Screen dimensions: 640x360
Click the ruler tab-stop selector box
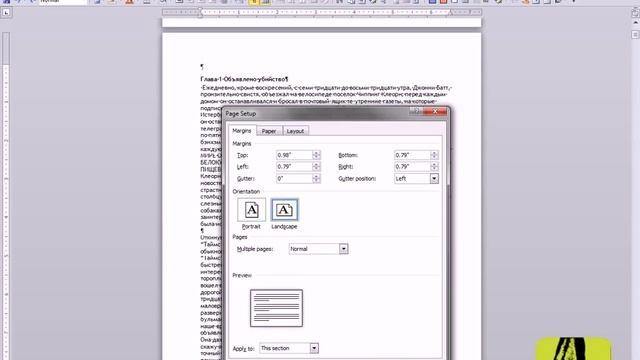coord(6,13)
